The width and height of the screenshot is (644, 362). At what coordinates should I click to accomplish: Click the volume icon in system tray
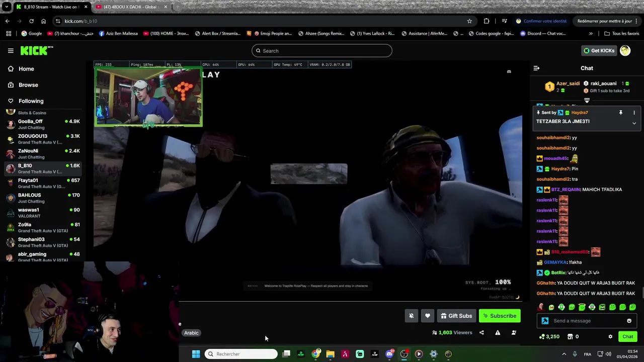click(x=608, y=354)
